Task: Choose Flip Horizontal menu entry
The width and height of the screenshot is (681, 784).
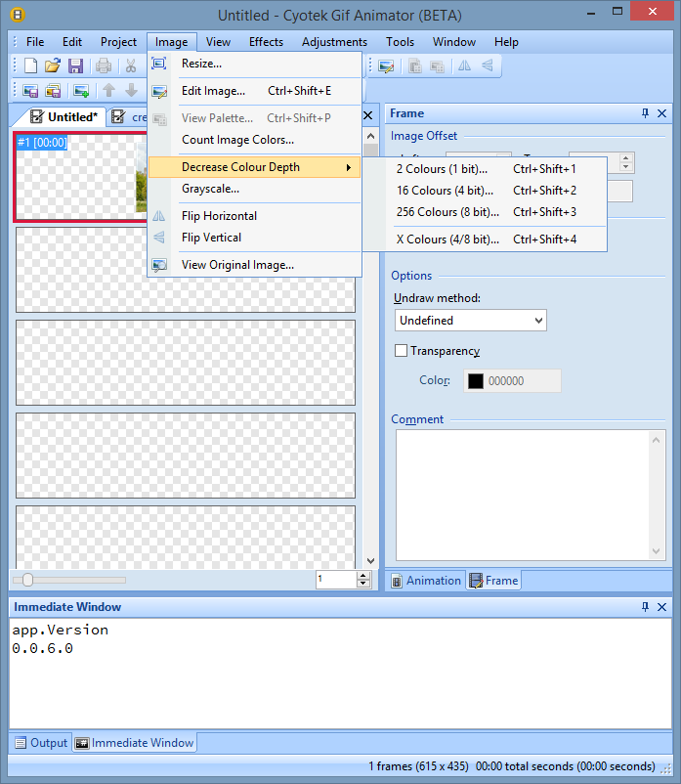Action: (x=255, y=216)
